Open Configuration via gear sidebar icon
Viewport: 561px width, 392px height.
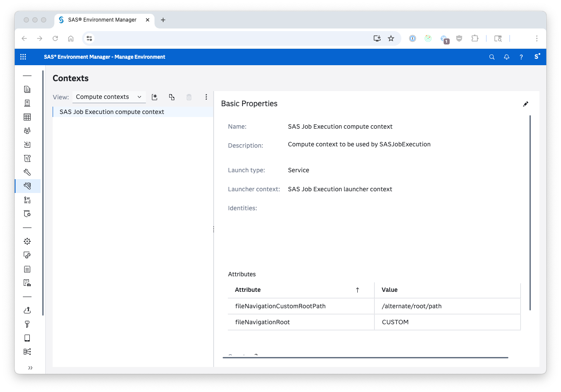tap(27, 241)
